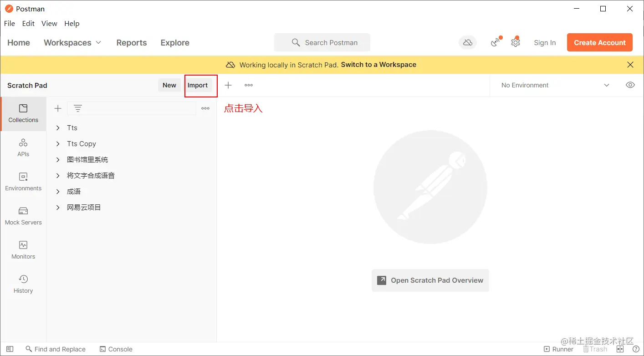Screen dimensions: 644x356
Task: Select the Tts collection name
Action: click(x=72, y=128)
